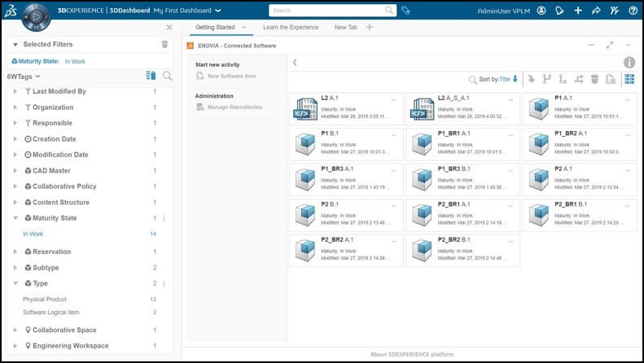Open Maturity State options menu dots
The height and width of the screenshot is (363, 644).
(164, 218)
